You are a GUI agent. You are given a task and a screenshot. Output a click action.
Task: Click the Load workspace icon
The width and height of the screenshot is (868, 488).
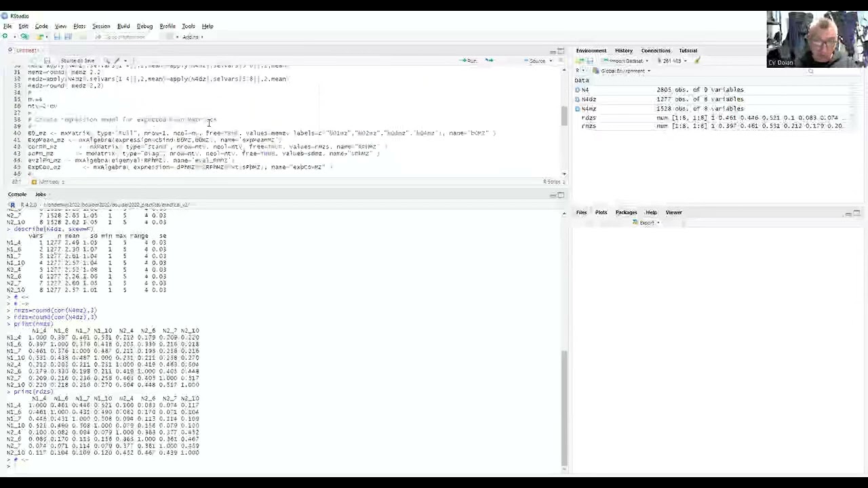tap(580, 61)
